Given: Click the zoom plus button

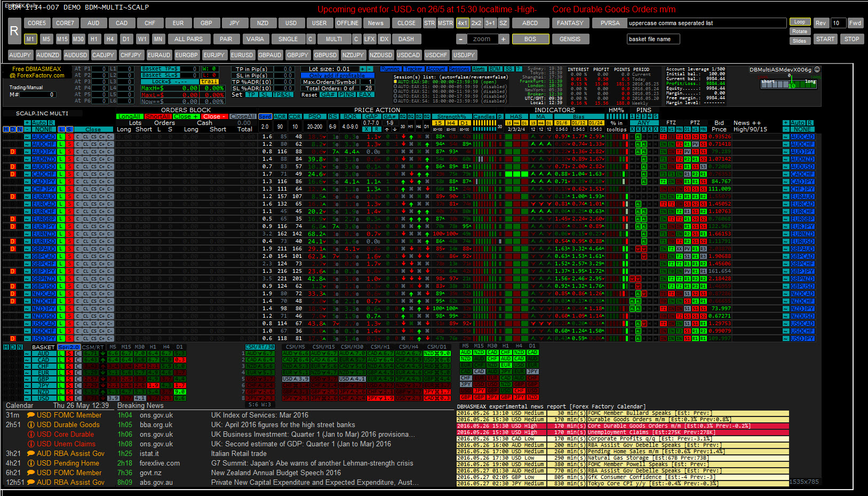Looking at the screenshot, I should pyautogui.click(x=503, y=39).
